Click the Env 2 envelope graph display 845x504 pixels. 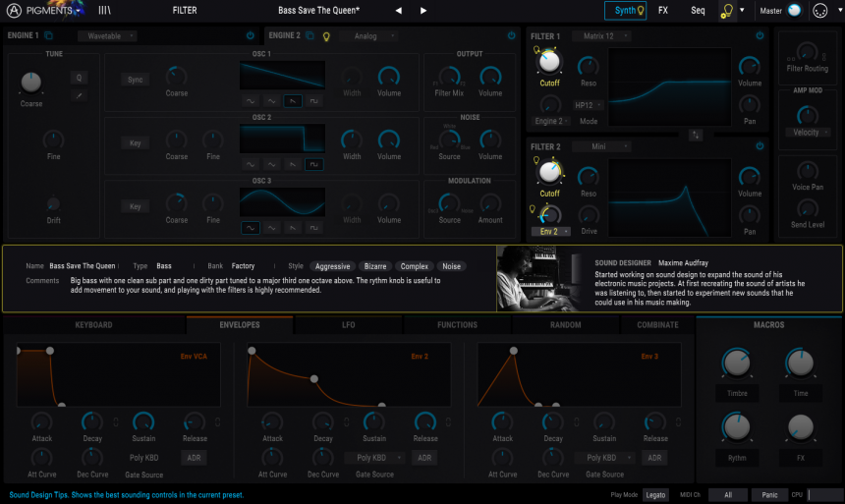tap(349, 374)
